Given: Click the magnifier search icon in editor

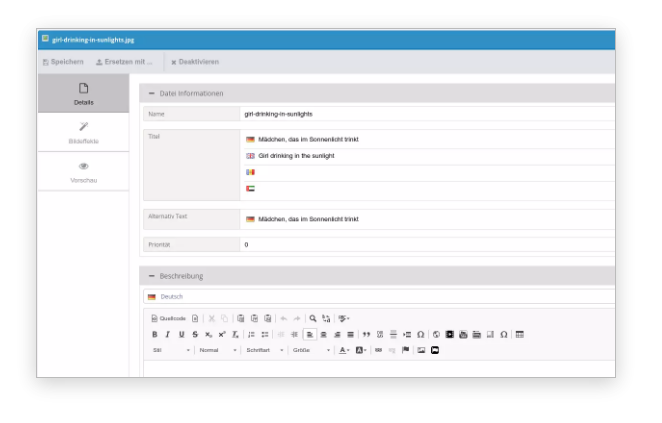Looking at the screenshot, I should [x=313, y=318].
